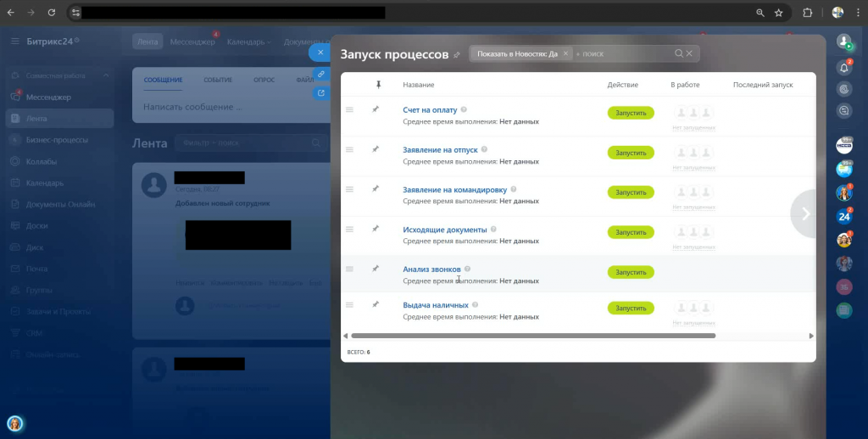This screenshot has height=439, width=868.
Task: Click the magnifier icon in process search
Action: click(679, 53)
